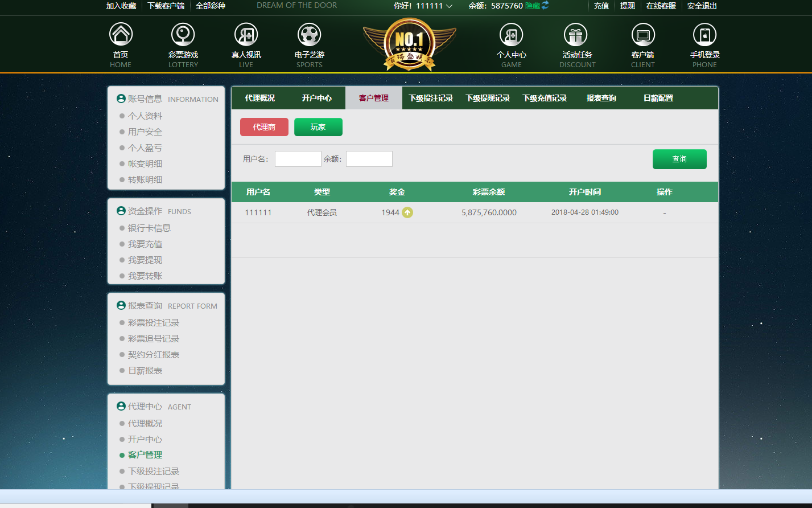The image size is (812, 508).
Task: Click the soccer ball sports (电子艺游) icon
Action: click(x=309, y=35)
